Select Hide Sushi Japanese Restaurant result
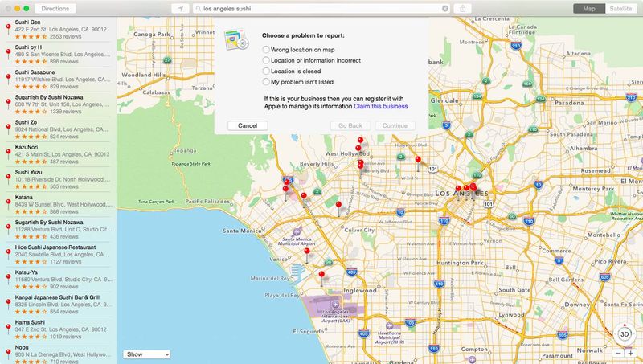643x364 pixels. pyautogui.click(x=58, y=254)
